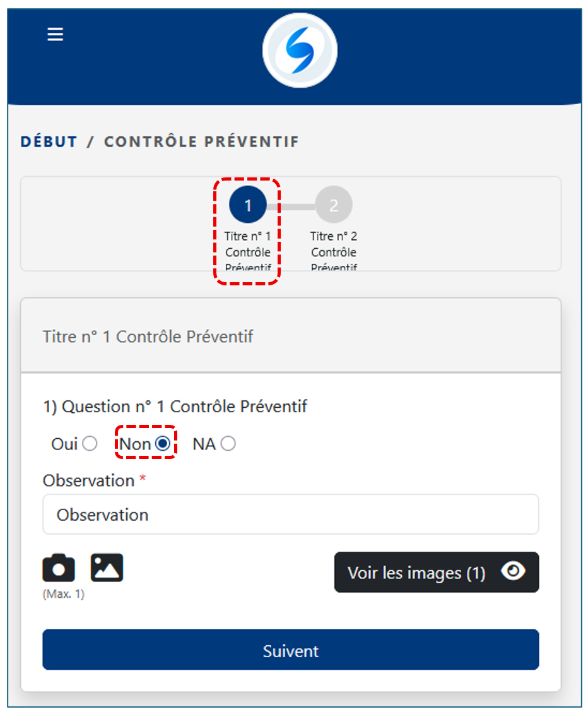Choose a picture via the gallery icon

click(x=107, y=568)
